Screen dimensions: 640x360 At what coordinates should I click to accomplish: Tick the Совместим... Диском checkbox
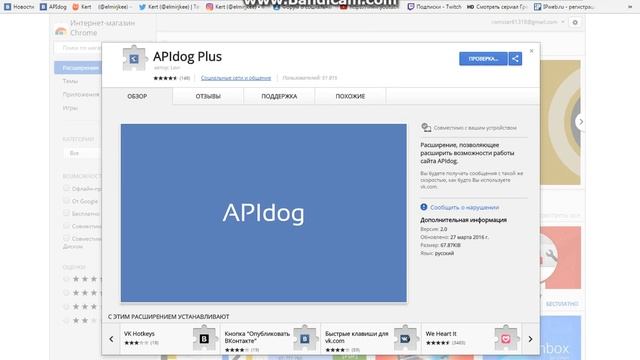point(66,238)
